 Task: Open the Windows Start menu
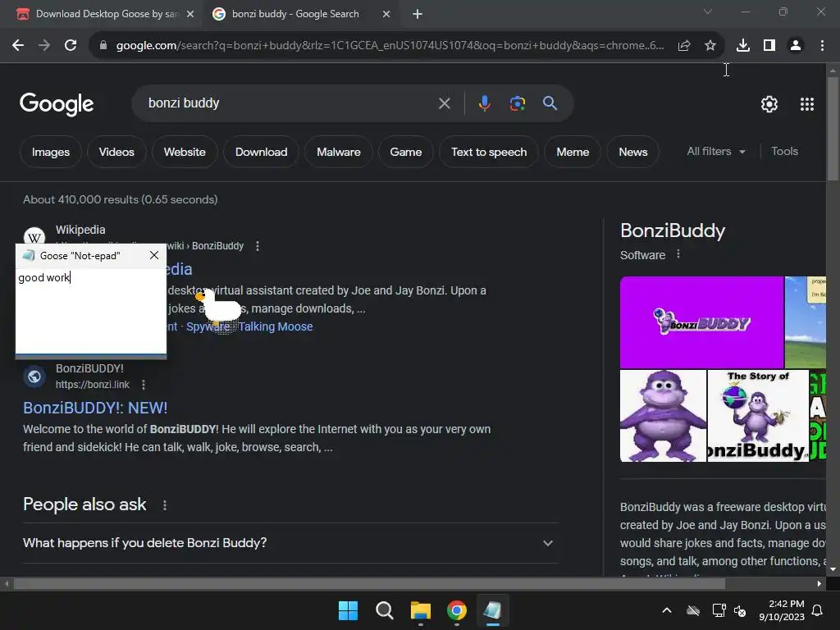[348, 610]
